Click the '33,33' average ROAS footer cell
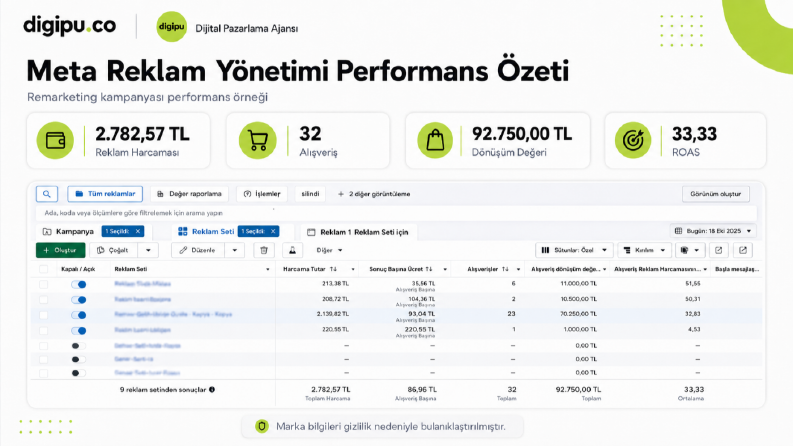Viewport: 793px width, 446px height. [694, 389]
